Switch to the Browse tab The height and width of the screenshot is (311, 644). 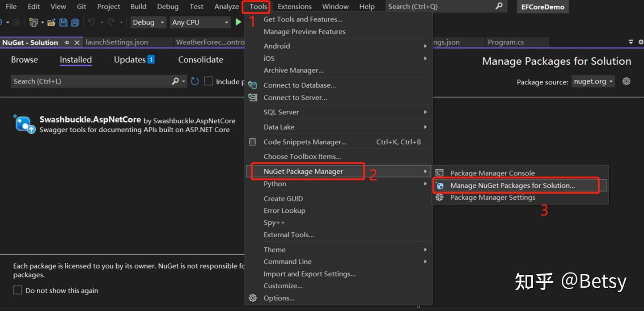pos(25,60)
